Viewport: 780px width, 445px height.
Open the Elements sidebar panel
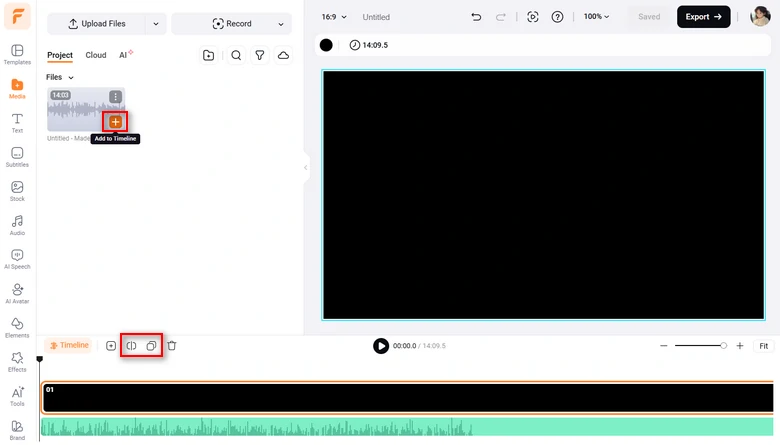click(17, 328)
